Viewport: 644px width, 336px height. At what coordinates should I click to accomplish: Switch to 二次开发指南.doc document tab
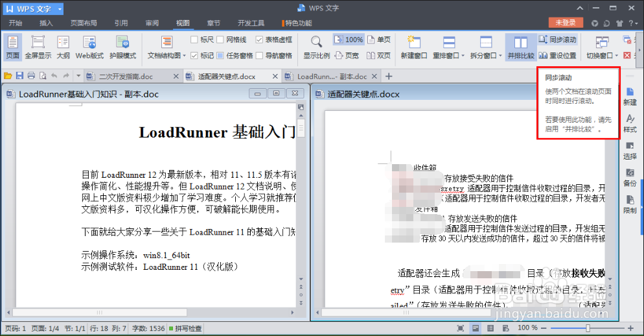(126, 77)
